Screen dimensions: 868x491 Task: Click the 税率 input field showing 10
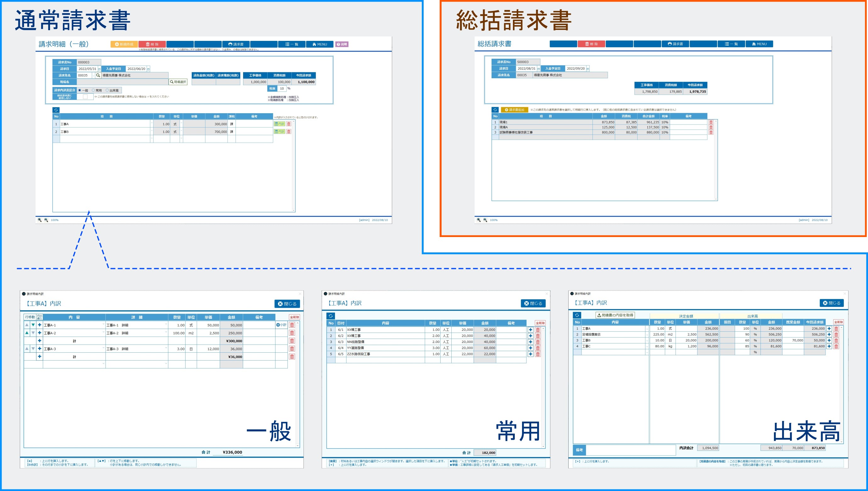click(x=282, y=88)
